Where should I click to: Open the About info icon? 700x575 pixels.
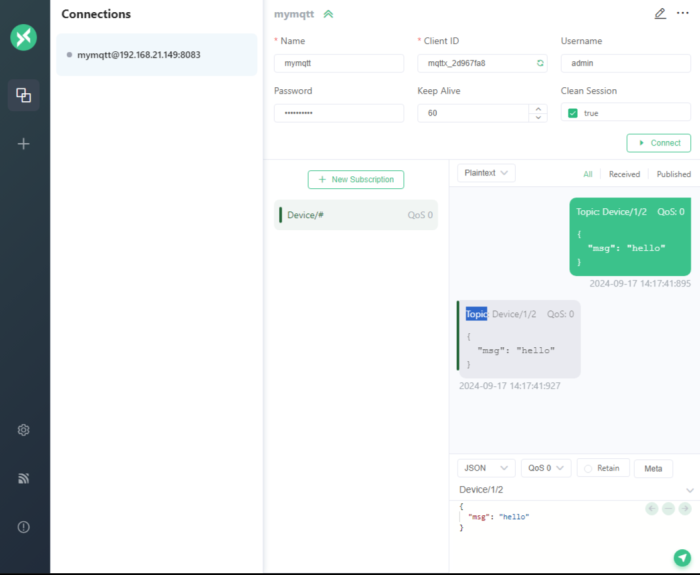point(23,527)
